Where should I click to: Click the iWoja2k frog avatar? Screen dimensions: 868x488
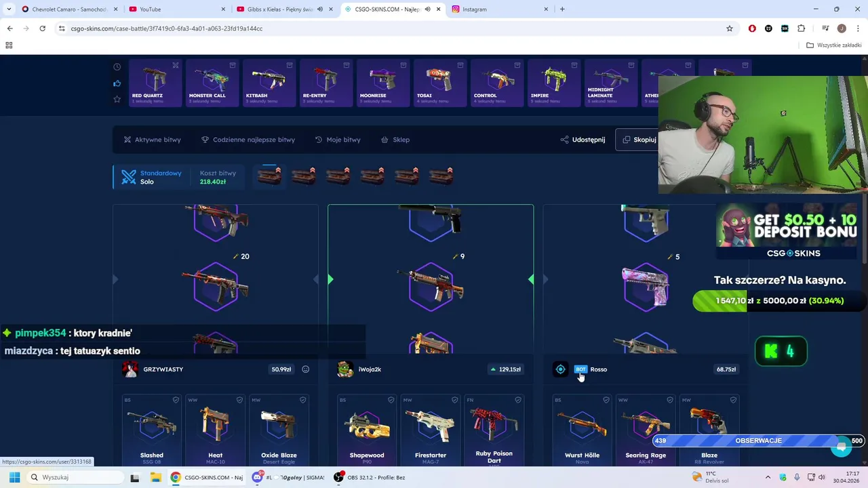pos(344,369)
